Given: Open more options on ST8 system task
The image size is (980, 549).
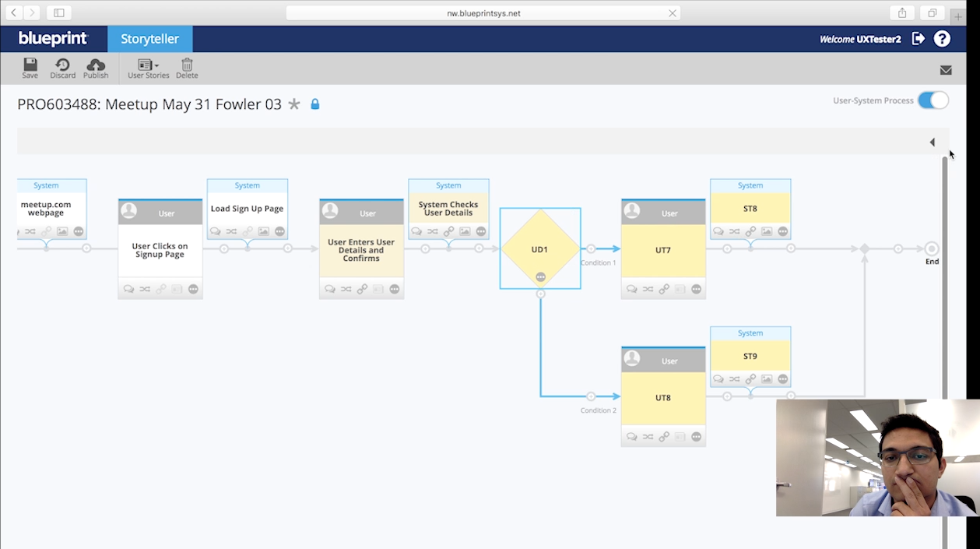Looking at the screenshot, I should [x=783, y=231].
